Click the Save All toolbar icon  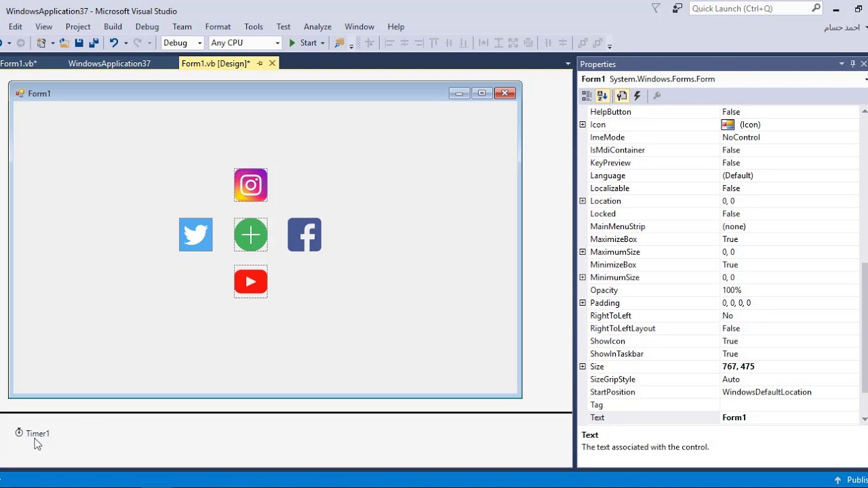[x=94, y=43]
